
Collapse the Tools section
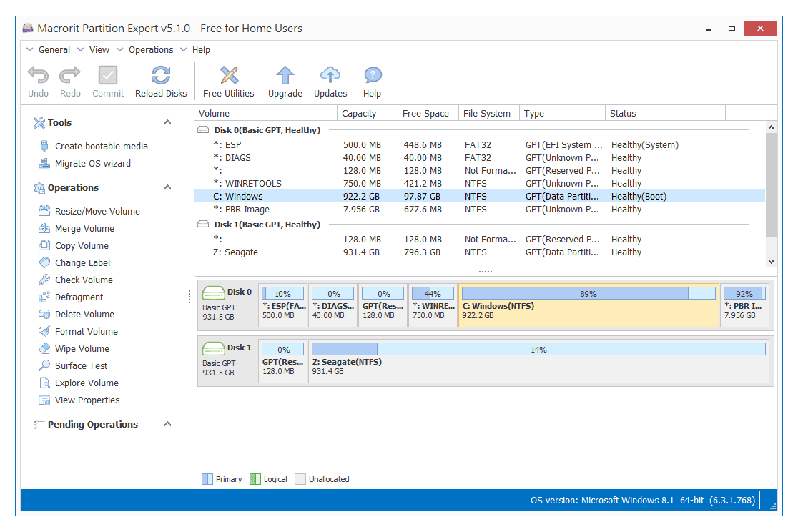point(167,122)
